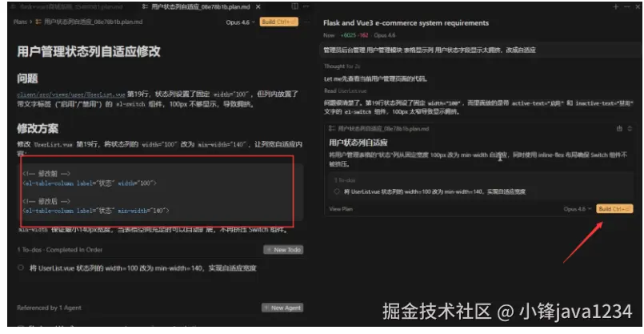Open the chat panel ellipsis menu
The image size is (644, 334).
[626, 7]
